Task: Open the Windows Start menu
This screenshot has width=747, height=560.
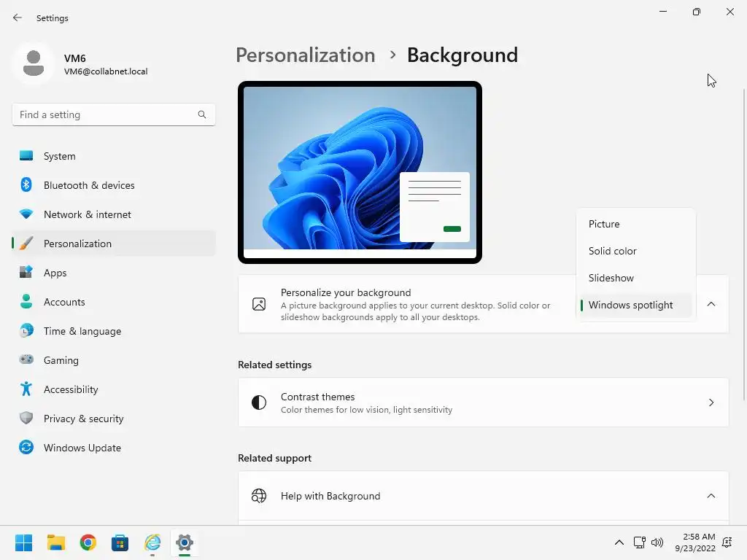Action: (x=24, y=542)
